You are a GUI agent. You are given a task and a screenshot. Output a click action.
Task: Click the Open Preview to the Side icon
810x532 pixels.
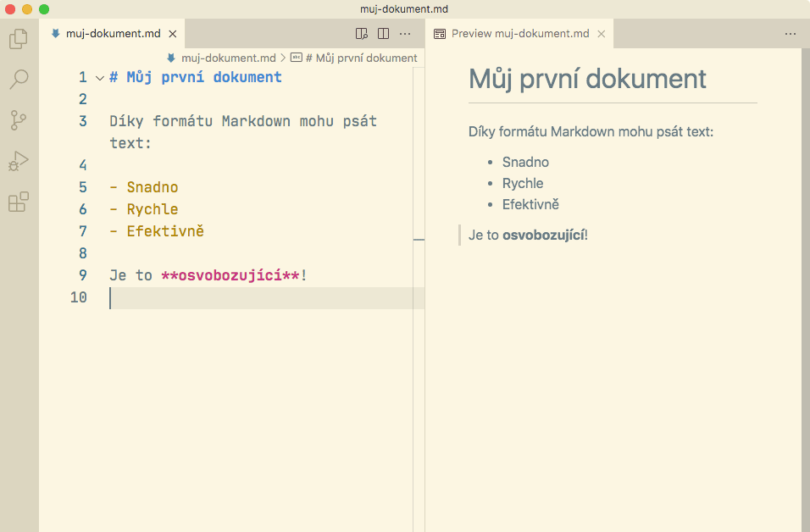[362, 34]
